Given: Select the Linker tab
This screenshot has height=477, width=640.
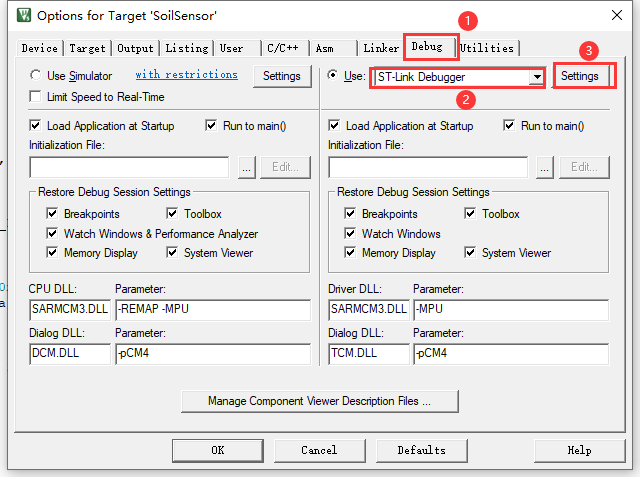Looking at the screenshot, I should click(x=380, y=48).
